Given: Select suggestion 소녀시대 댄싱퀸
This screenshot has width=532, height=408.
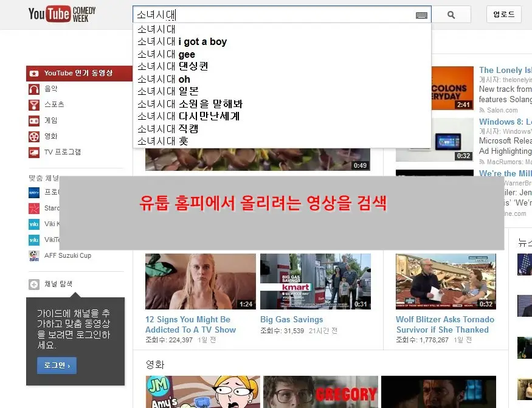Looking at the screenshot, I should [282, 66].
